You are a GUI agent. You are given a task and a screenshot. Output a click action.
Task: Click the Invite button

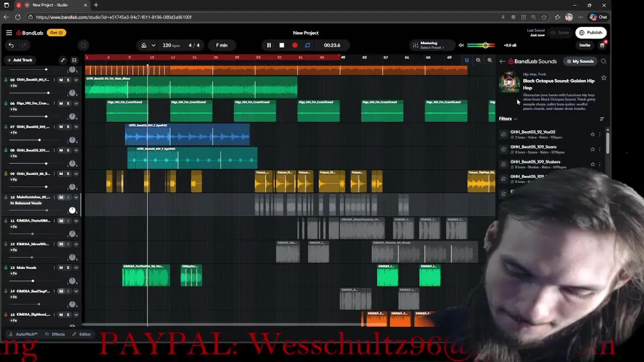tap(585, 45)
